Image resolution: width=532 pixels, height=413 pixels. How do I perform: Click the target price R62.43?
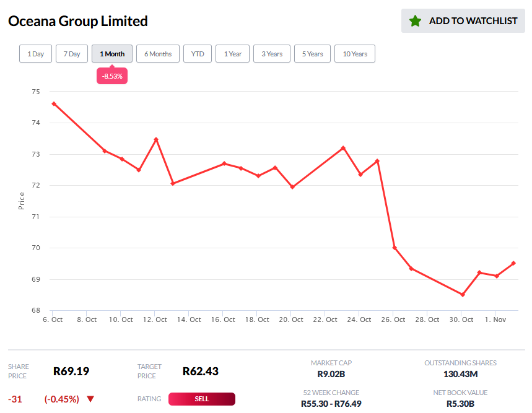201,372
